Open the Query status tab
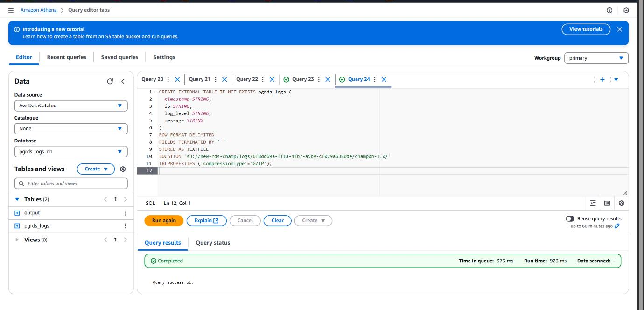The height and width of the screenshot is (310, 644). [213, 243]
